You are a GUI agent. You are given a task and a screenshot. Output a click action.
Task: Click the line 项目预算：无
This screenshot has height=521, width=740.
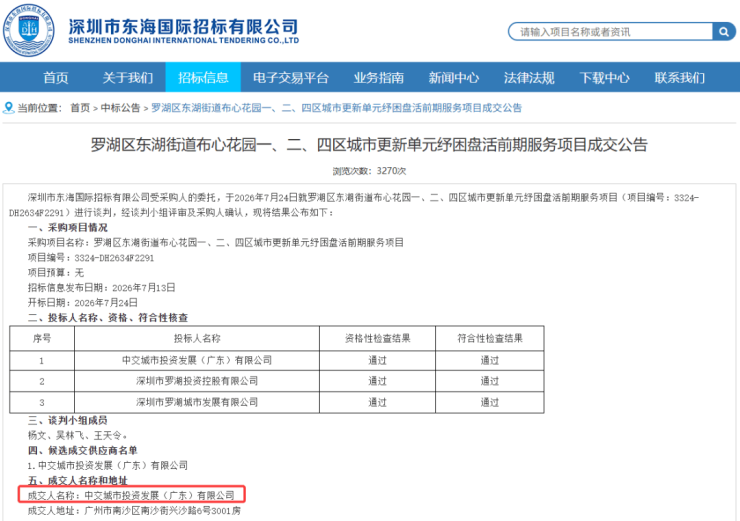coord(56,273)
